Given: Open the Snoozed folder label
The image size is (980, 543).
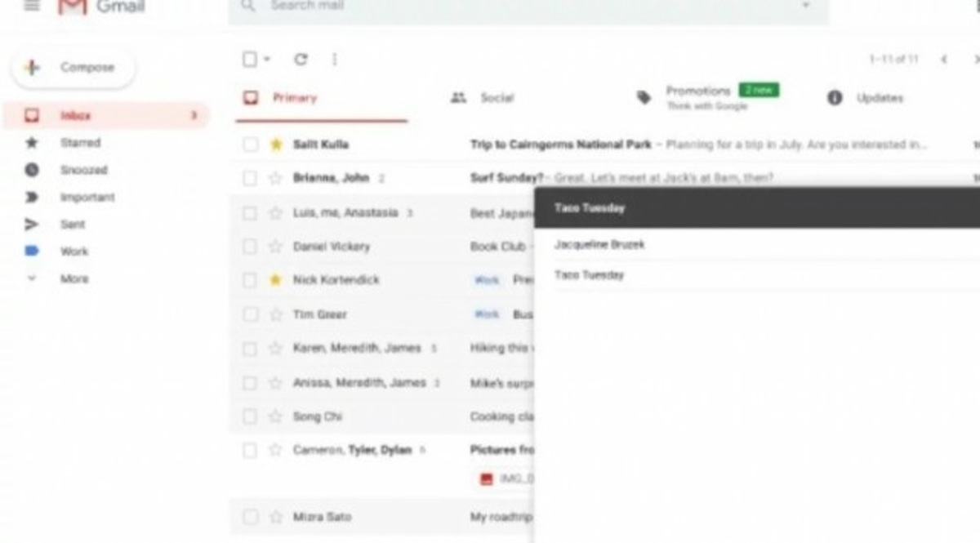Looking at the screenshot, I should click(84, 170).
